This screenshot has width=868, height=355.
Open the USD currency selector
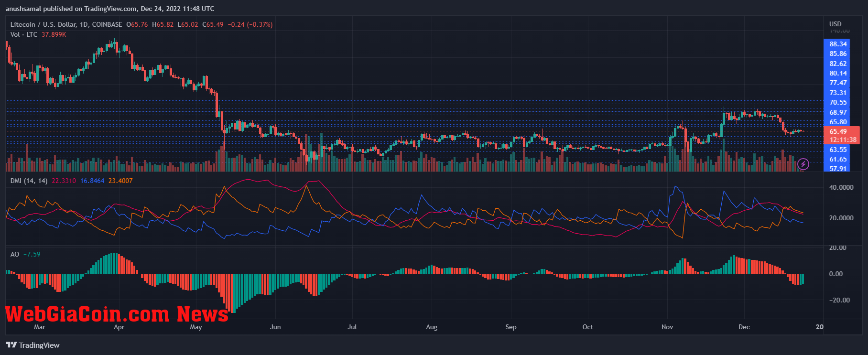click(835, 24)
